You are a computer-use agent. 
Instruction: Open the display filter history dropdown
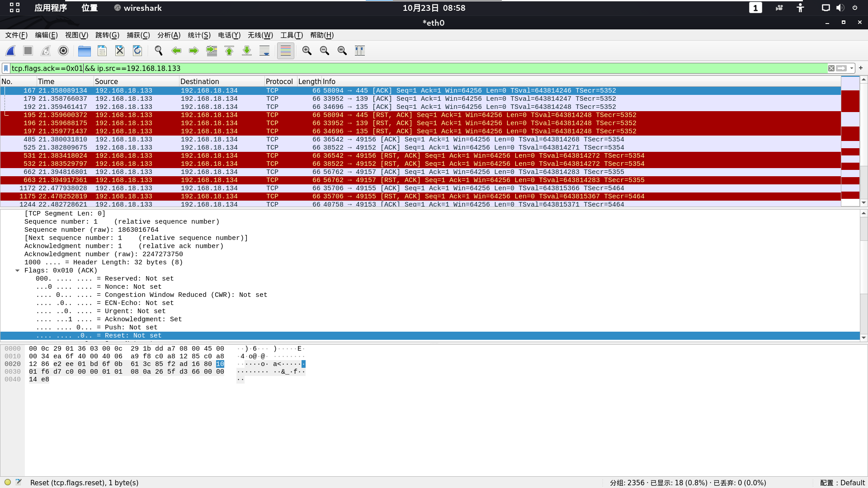(x=852, y=68)
